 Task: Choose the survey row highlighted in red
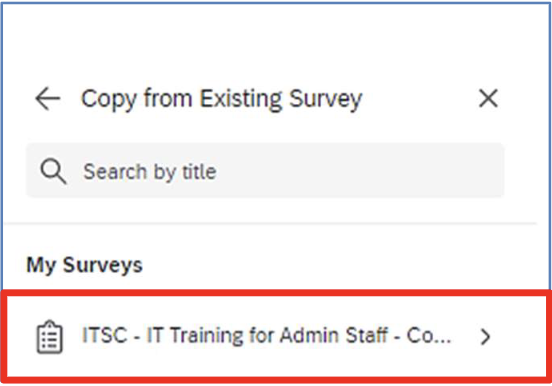[x=276, y=336]
